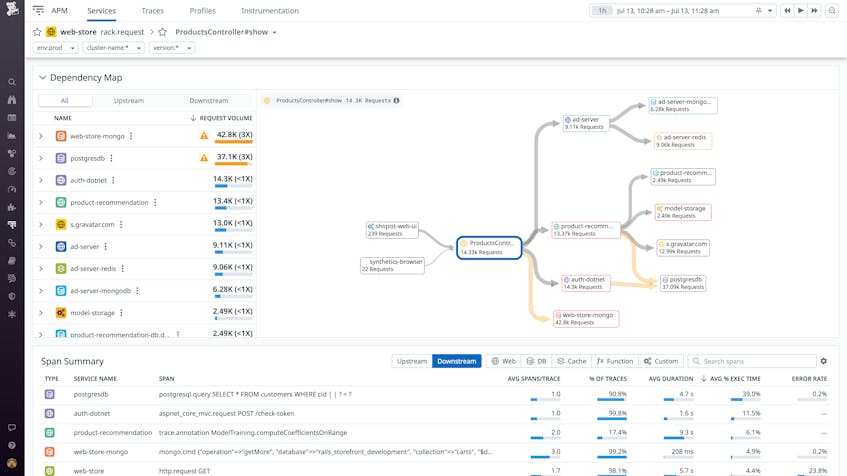The image size is (847, 476).
Task: Collapse the Dependency Map section
Action: coord(42,78)
